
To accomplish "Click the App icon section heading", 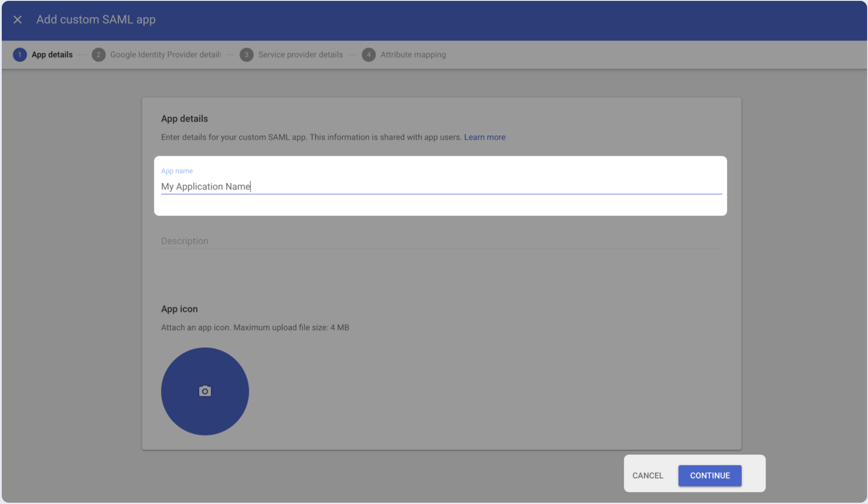I will pyautogui.click(x=179, y=309).
